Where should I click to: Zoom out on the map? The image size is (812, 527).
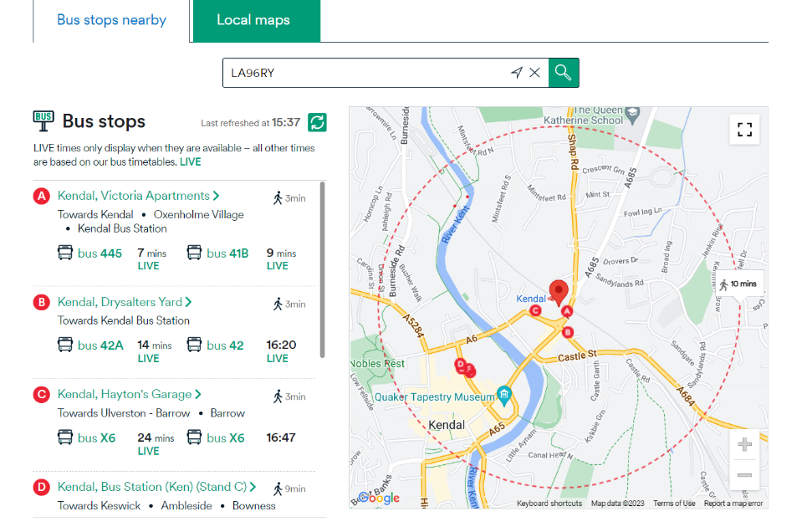(x=744, y=475)
